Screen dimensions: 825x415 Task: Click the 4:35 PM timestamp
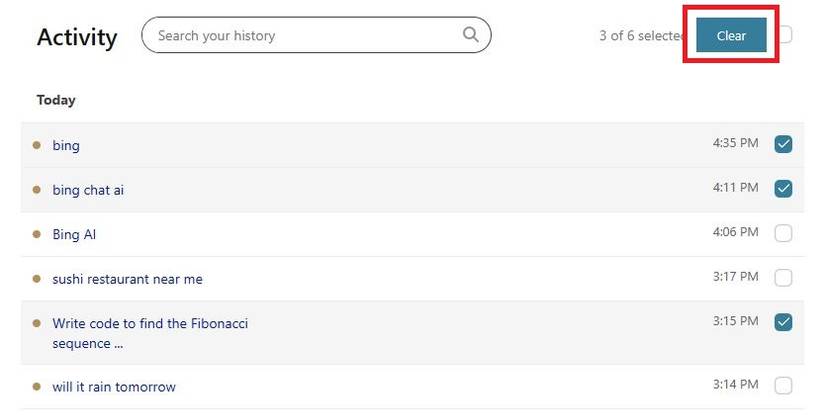pyautogui.click(x=735, y=143)
